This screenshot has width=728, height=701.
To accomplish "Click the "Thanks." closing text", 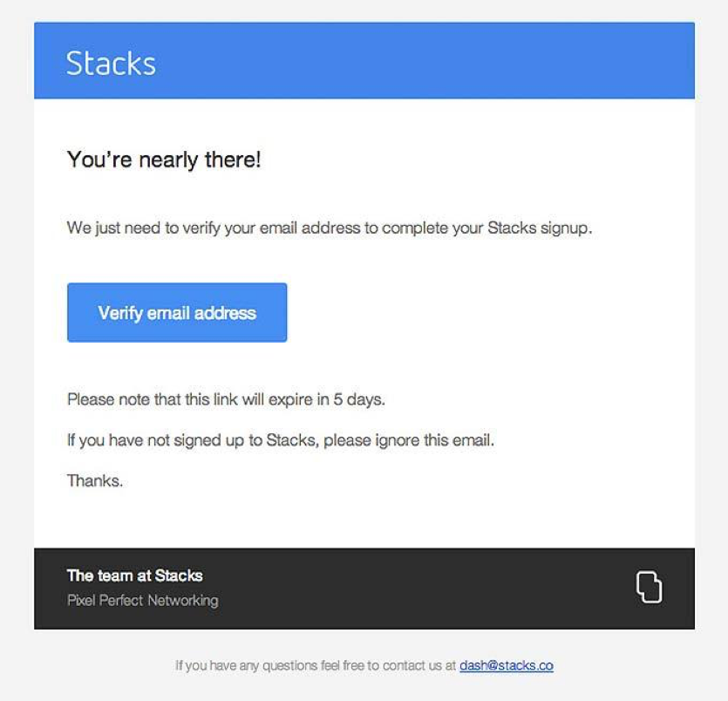I will pos(95,480).
